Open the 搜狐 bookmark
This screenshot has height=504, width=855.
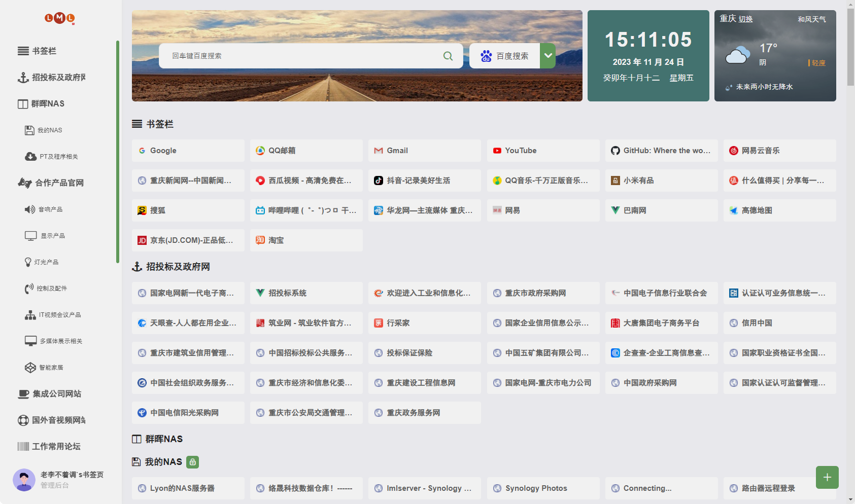(188, 210)
